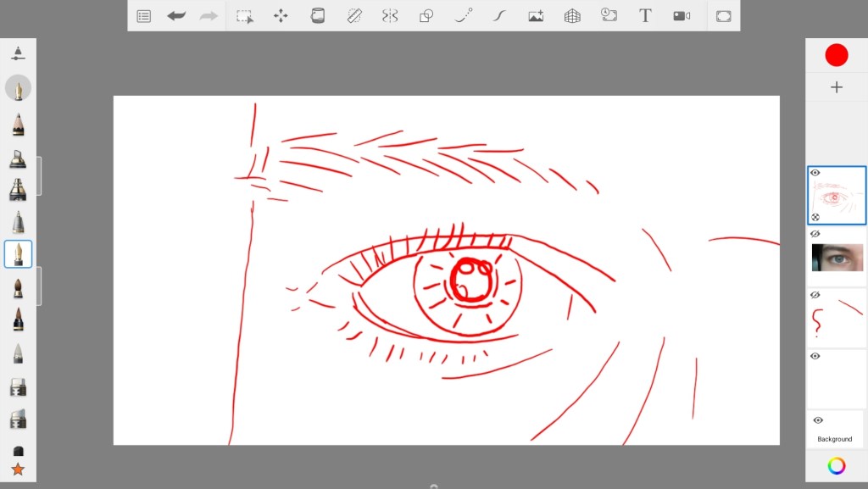Select the Text tool

pyautogui.click(x=645, y=16)
